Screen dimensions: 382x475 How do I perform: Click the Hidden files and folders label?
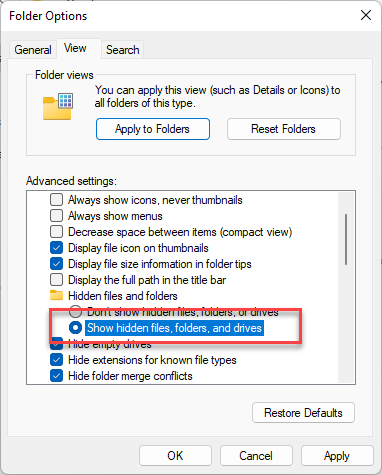click(x=123, y=296)
